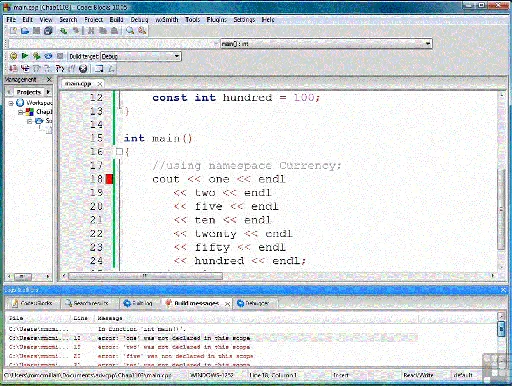Click the Step out debug icon

pyautogui.click(x=72, y=69)
